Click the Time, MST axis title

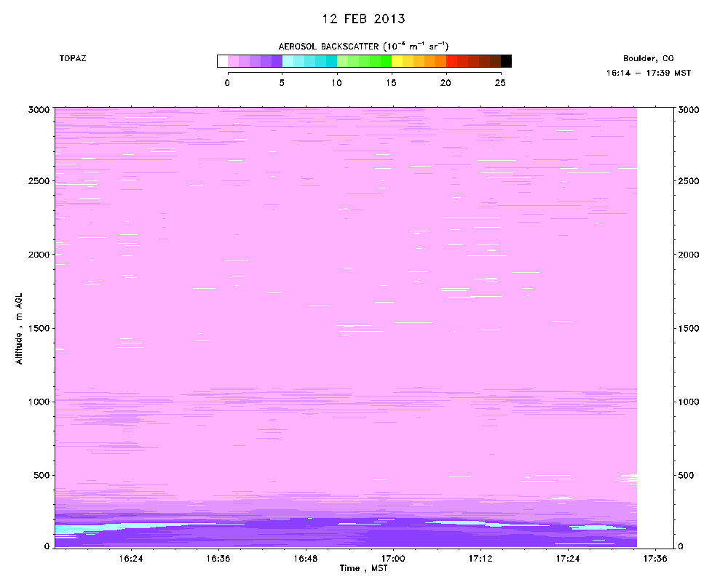point(363,568)
